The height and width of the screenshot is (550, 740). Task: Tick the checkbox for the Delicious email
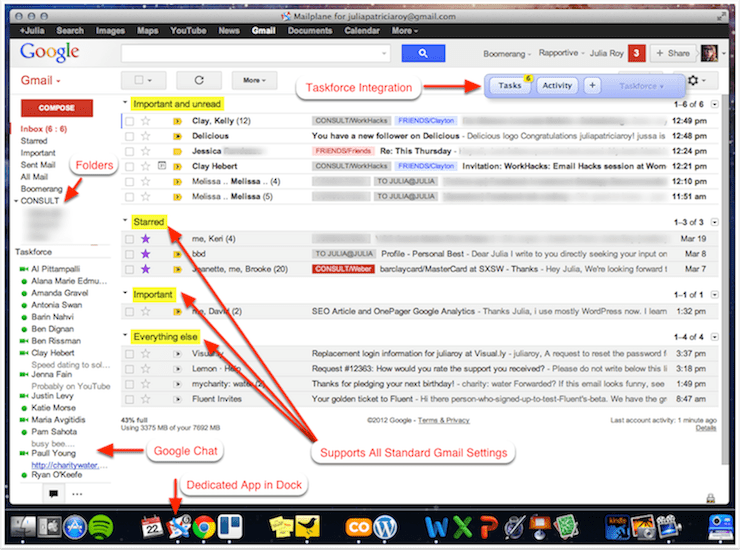coord(129,136)
